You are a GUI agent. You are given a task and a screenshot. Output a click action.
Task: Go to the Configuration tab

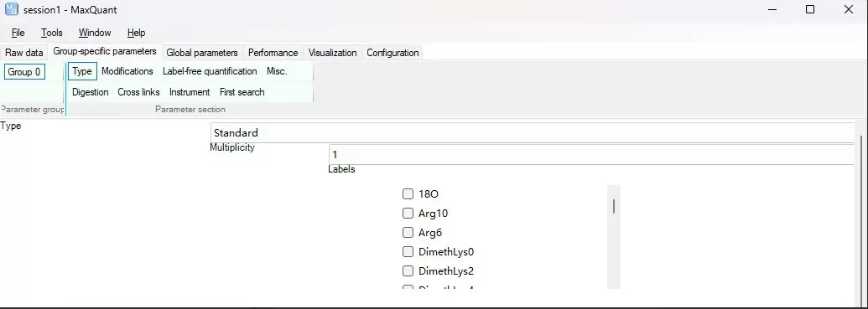click(x=392, y=53)
